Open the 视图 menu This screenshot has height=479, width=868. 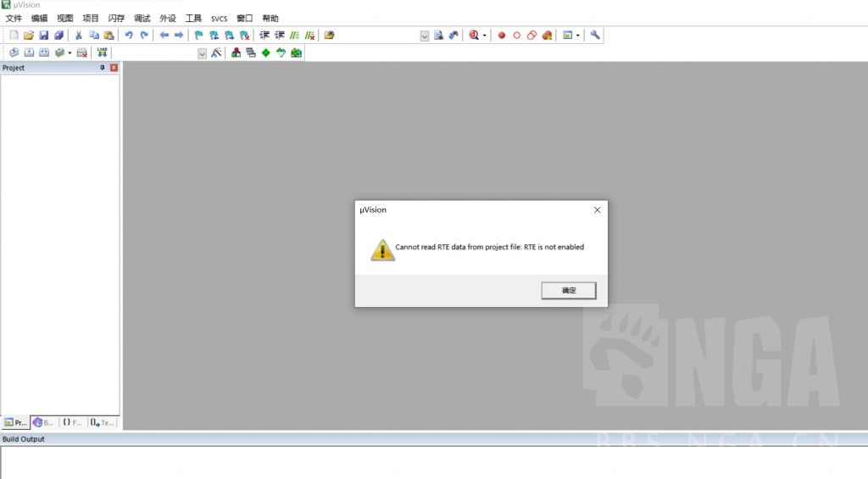tap(64, 19)
